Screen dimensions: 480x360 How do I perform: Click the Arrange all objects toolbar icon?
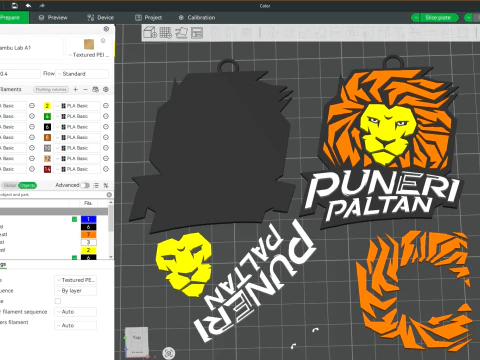click(x=197, y=33)
